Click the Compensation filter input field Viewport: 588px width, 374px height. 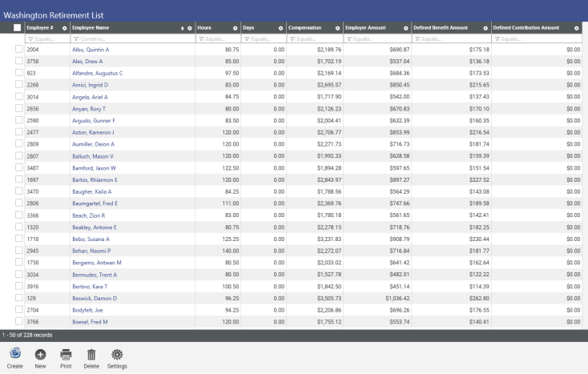[x=318, y=38]
